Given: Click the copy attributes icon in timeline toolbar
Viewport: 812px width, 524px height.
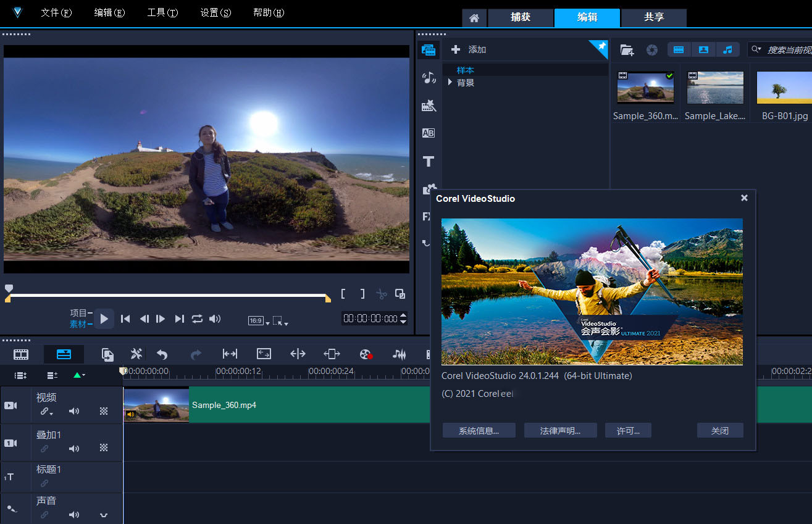Looking at the screenshot, I should point(107,354).
